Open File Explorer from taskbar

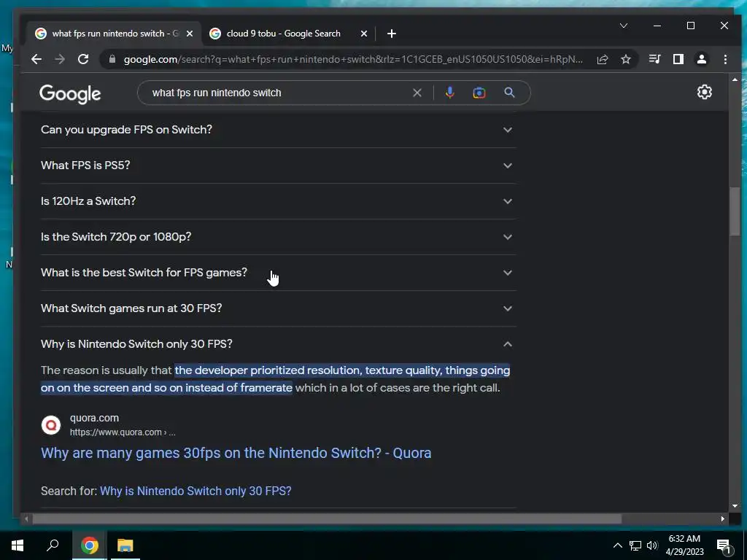[x=125, y=545]
